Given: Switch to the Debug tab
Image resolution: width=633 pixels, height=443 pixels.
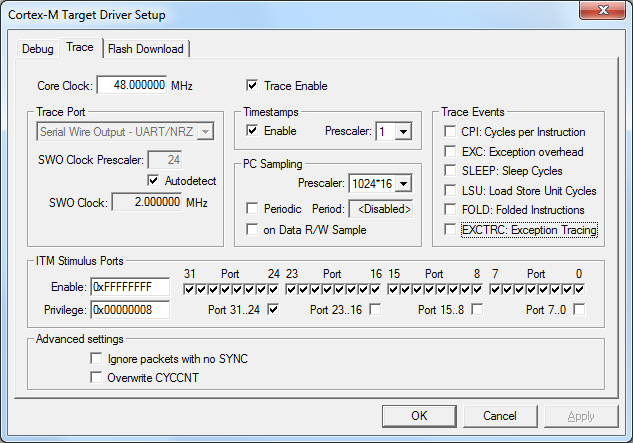Looking at the screenshot, I should tap(38, 49).
